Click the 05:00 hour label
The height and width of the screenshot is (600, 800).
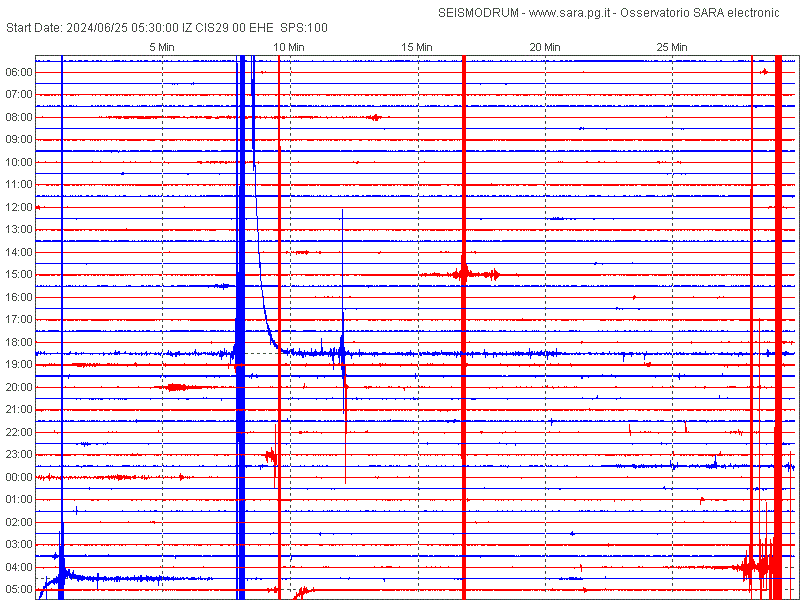pyautogui.click(x=19, y=589)
